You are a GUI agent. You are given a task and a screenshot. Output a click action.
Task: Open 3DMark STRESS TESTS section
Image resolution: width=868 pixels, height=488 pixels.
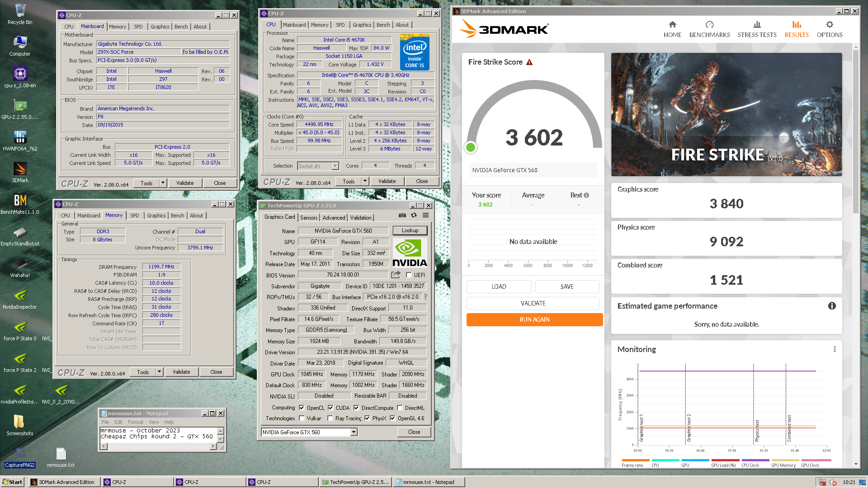click(x=757, y=29)
